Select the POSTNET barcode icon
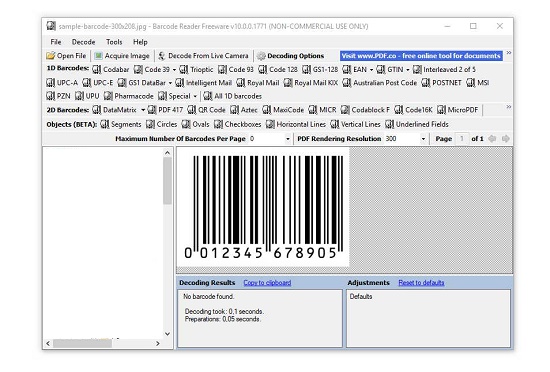Screen dimensions: 550x372 click(x=425, y=83)
